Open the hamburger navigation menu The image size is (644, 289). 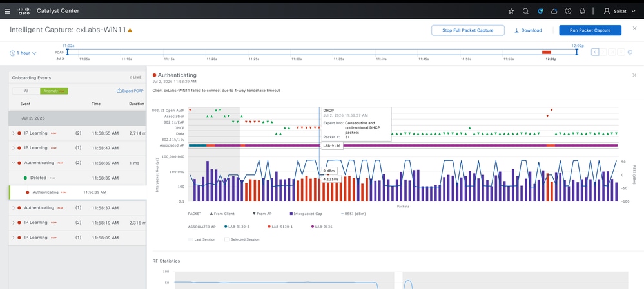7,11
